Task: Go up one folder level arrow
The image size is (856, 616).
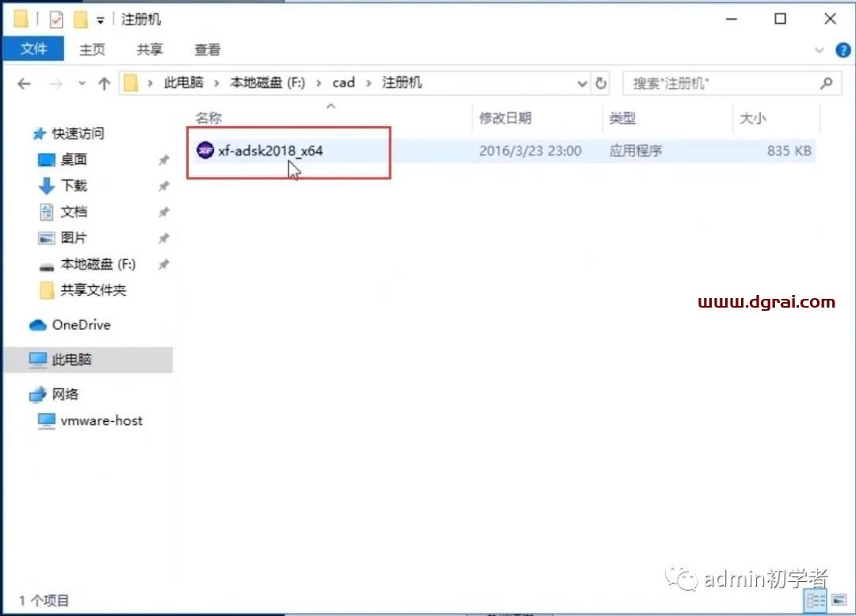Action: [x=104, y=83]
